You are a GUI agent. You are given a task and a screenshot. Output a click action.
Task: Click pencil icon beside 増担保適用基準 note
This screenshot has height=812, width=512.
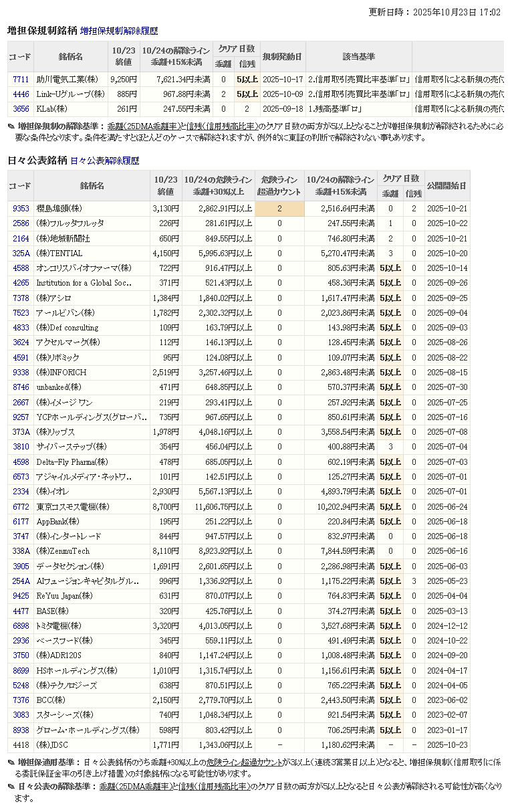(x=11, y=763)
